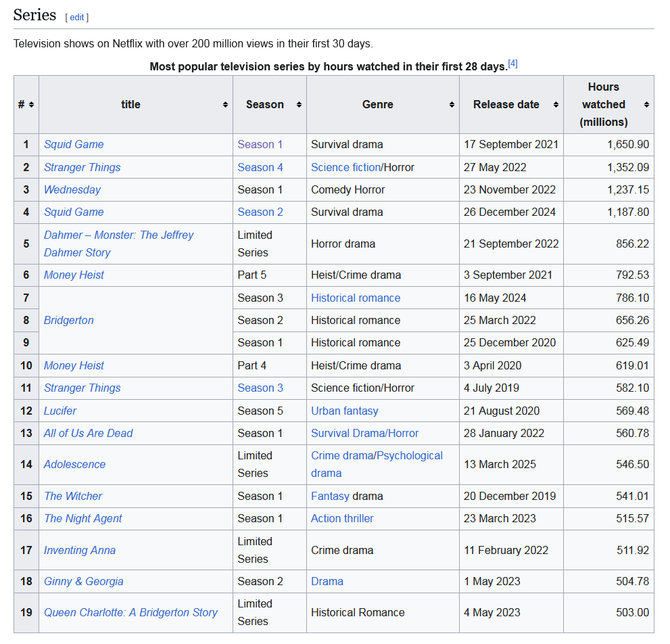670x644 pixels.
Task: Open Stranger Things link in row 11
Action: pos(82,388)
